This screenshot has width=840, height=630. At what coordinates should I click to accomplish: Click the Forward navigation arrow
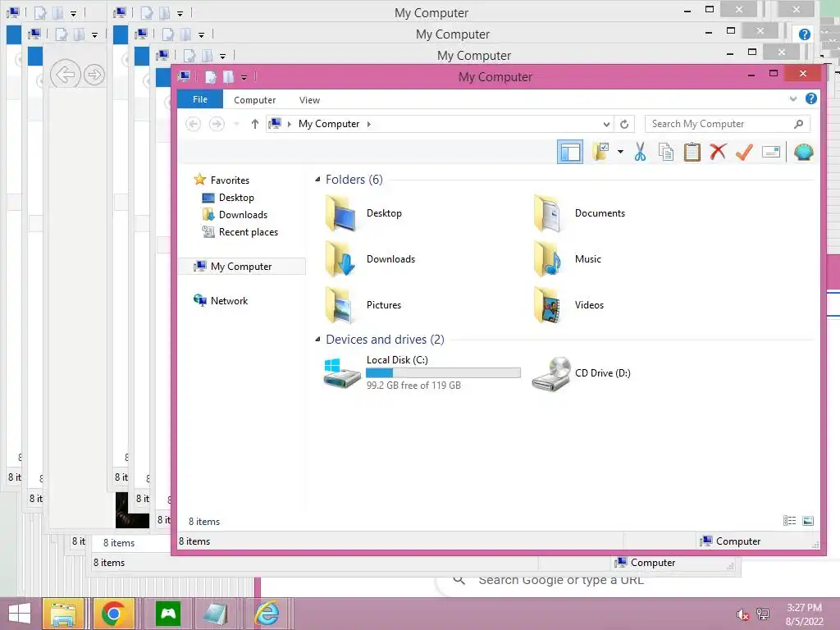click(217, 124)
